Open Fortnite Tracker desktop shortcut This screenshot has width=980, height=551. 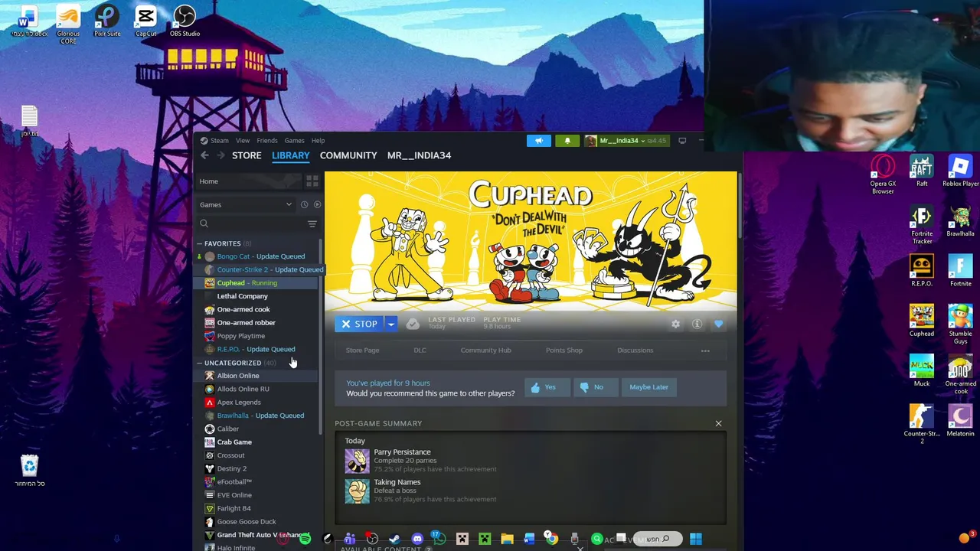[x=922, y=225]
